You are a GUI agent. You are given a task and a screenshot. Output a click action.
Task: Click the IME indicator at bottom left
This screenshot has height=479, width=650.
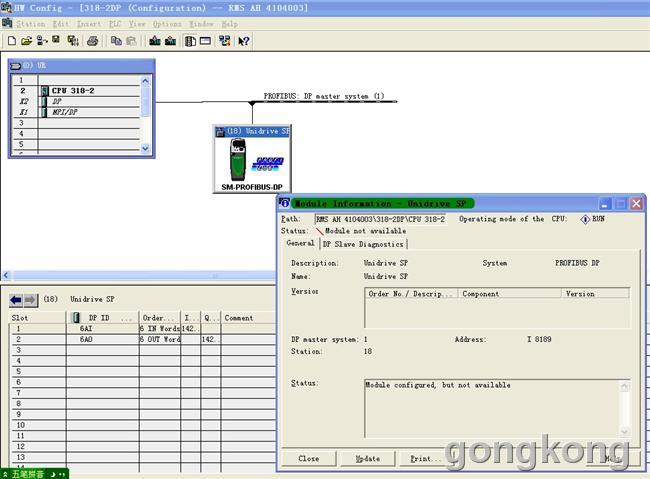(x=34, y=474)
